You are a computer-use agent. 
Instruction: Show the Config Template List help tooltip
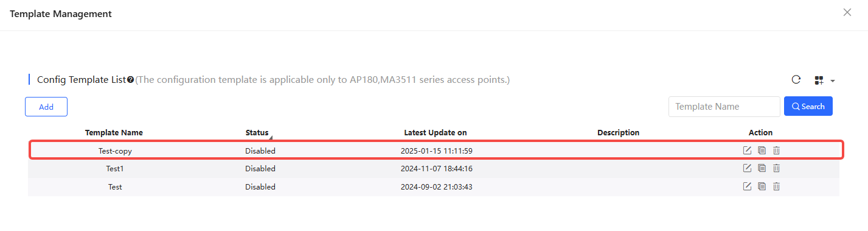point(130,80)
